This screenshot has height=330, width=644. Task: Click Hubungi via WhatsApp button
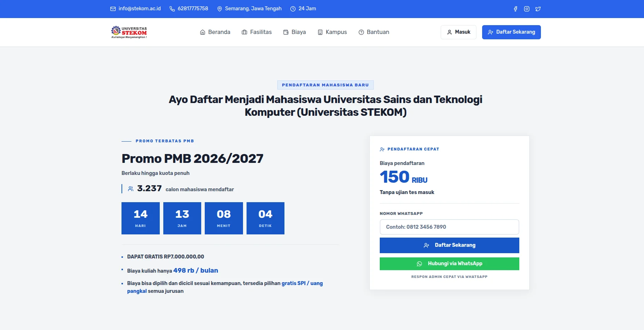coord(450,264)
